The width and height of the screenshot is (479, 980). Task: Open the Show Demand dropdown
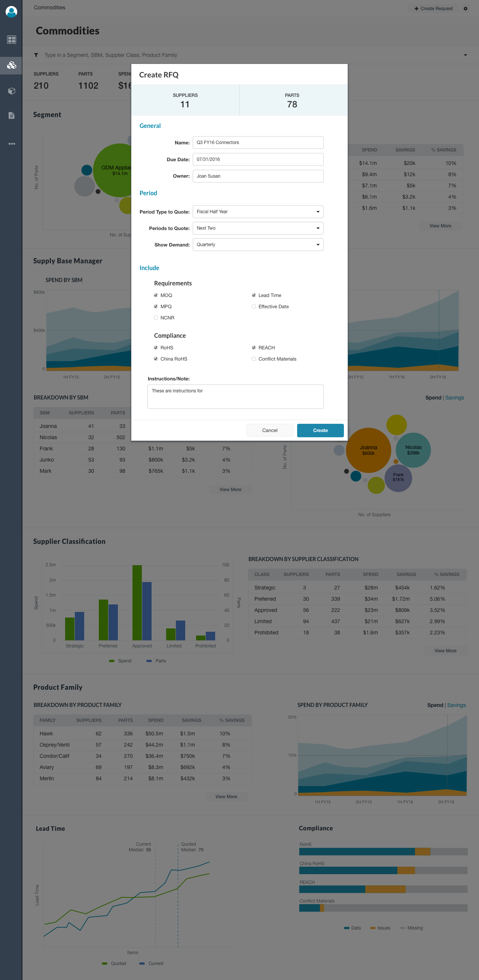coord(258,245)
